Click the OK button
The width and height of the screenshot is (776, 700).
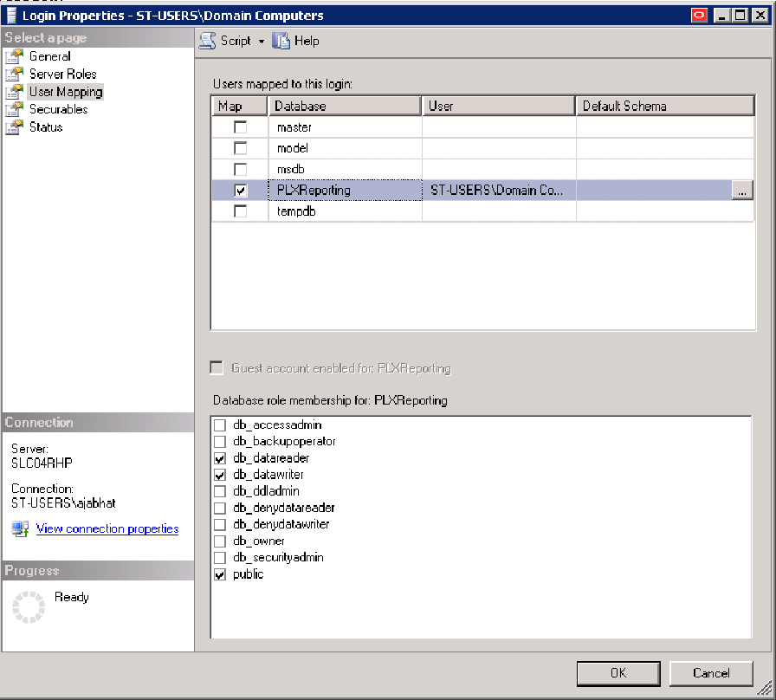pyautogui.click(x=618, y=673)
